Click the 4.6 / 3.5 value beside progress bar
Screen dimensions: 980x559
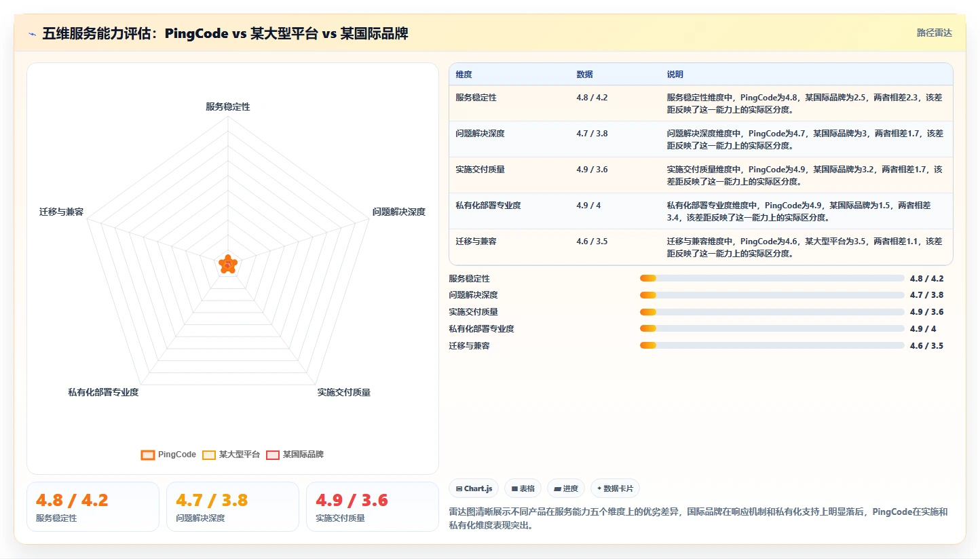click(x=926, y=345)
